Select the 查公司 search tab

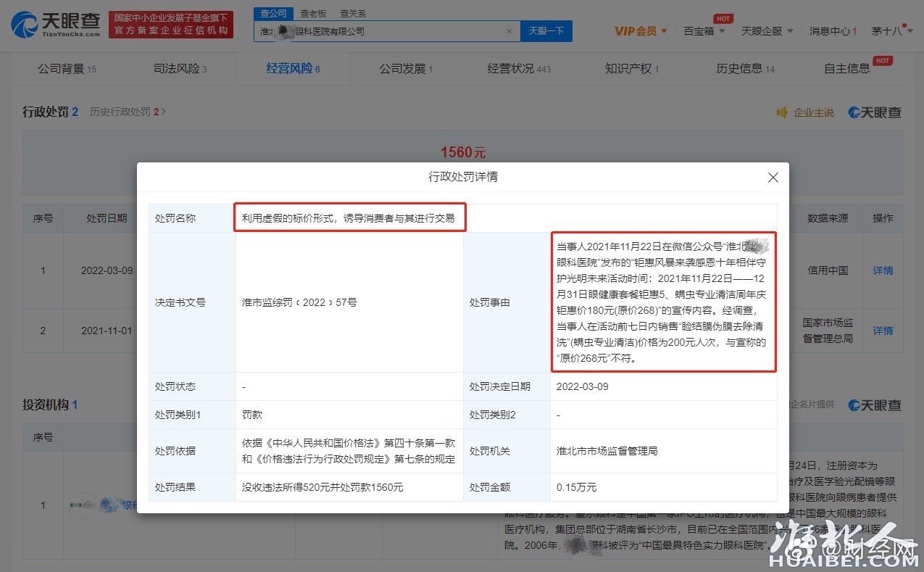pos(273,13)
